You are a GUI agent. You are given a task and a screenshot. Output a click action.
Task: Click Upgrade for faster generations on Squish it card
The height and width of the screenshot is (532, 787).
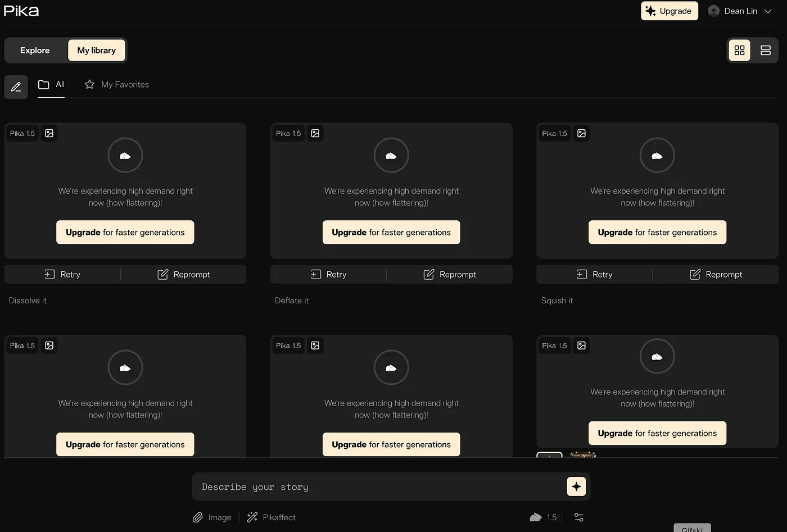657,233
